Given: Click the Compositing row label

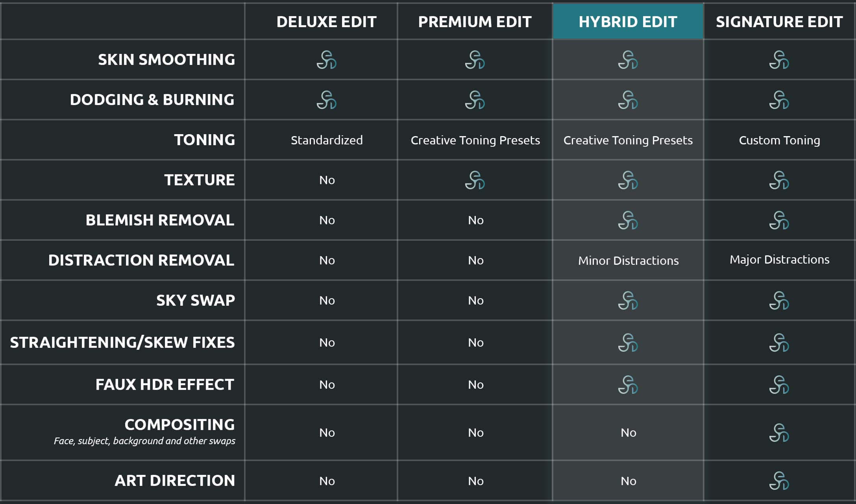Looking at the screenshot, I should [179, 425].
